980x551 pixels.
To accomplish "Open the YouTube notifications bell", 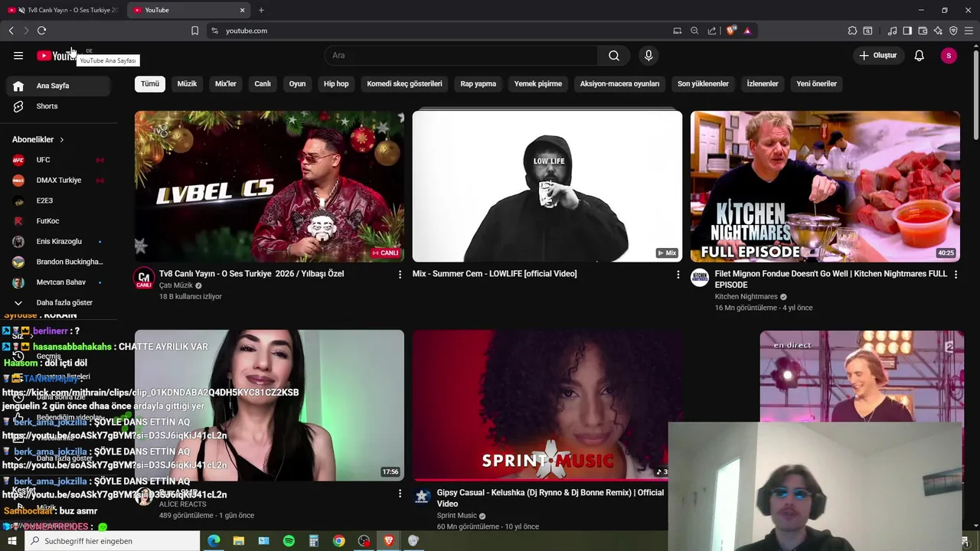I will [x=920, y=55].
